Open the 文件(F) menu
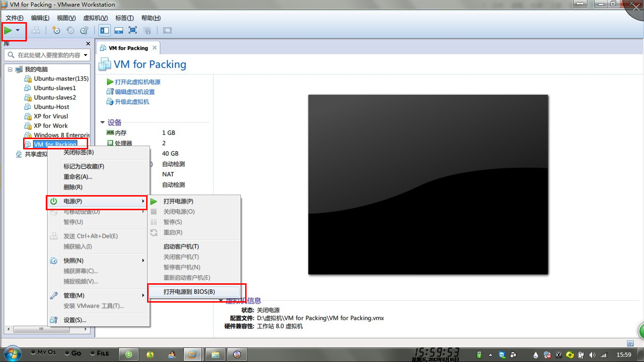 pyautogui.click(x=15, y=18)
